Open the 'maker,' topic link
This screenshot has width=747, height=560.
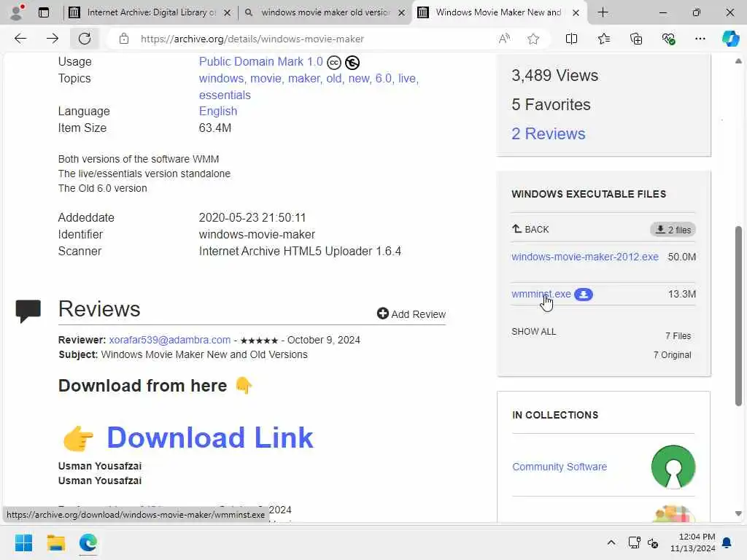304,79
